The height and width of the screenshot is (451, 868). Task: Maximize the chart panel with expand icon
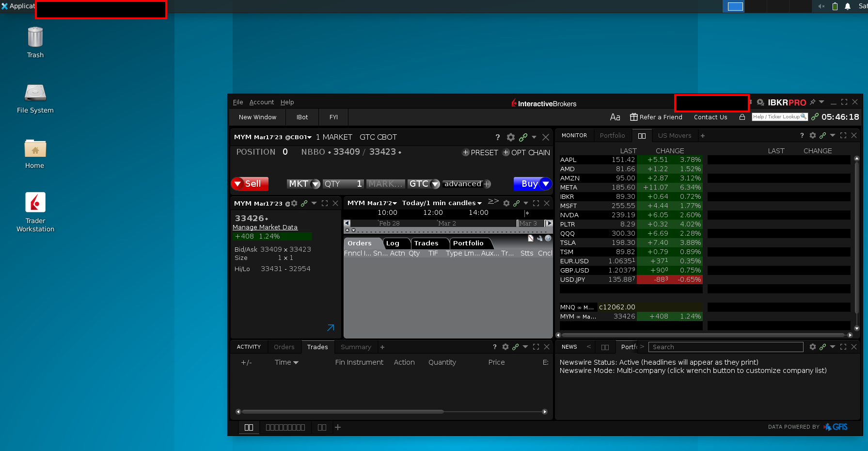(x=536, y=203)
